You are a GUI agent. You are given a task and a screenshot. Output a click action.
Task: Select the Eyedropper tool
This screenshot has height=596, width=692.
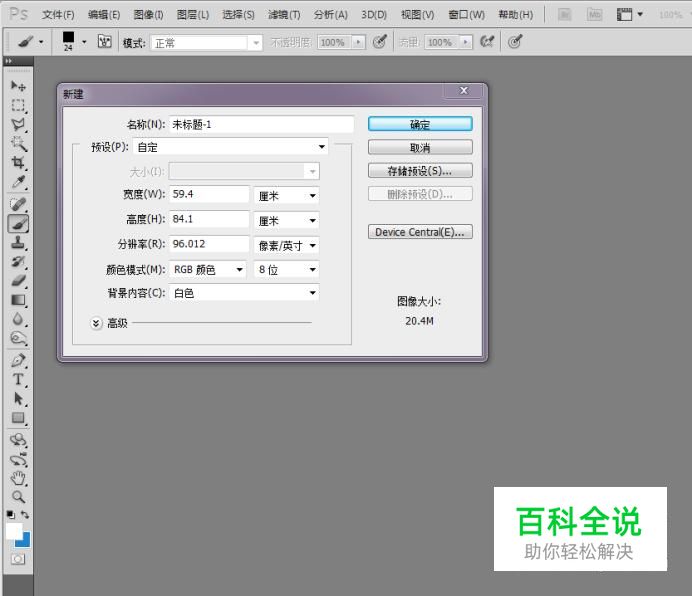pyautogui.click(x=18, y=182)
